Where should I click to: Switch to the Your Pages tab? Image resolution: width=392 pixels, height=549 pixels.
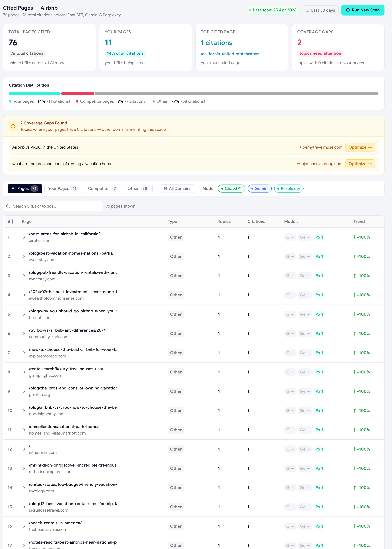coord(63,189)
